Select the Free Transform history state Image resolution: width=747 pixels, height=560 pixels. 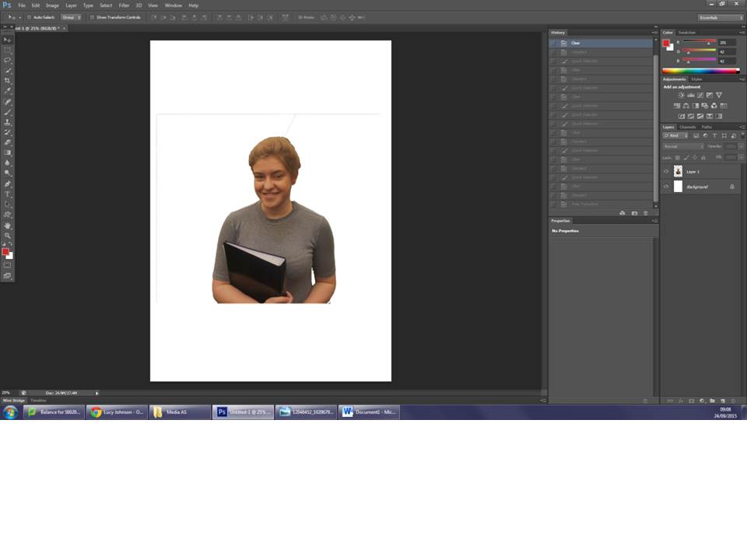click(x=601, y=205)
